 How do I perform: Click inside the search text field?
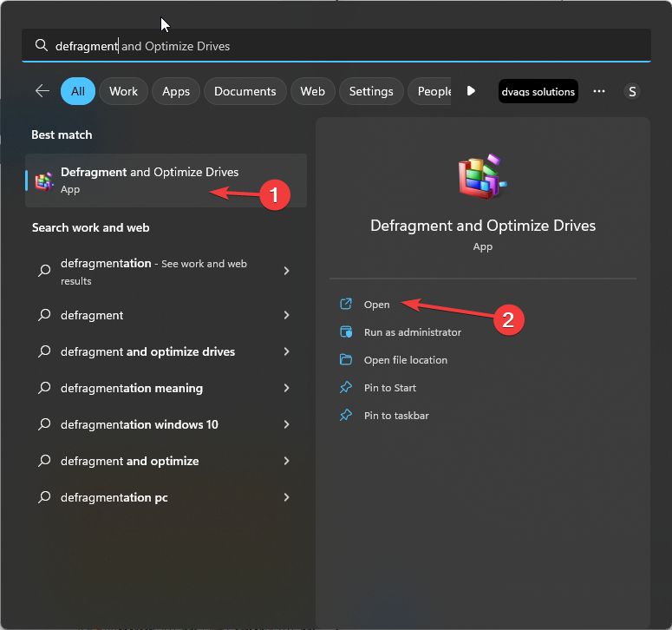point(336,45)
